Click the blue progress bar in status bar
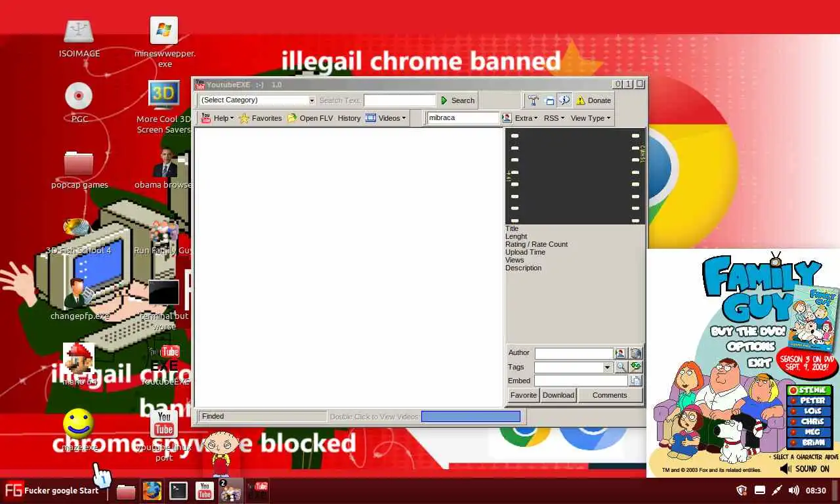Viewport: 840px width, 504px height. pos(471,416)
